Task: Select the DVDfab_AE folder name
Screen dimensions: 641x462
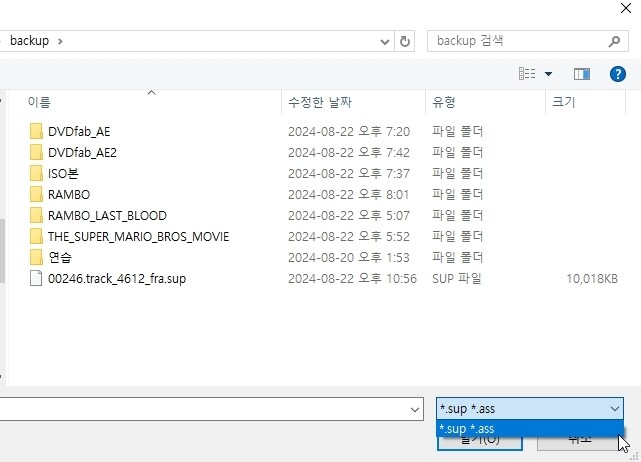Action: coord(79,132)
